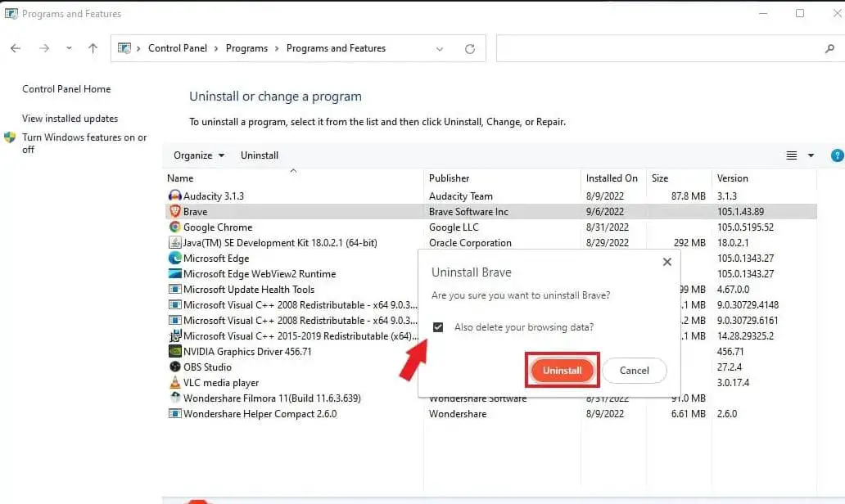Image resolution: width=845 pixels, height=504 pixels.
Task: Click the OBS Studio icon
Action: pos(174,367)
